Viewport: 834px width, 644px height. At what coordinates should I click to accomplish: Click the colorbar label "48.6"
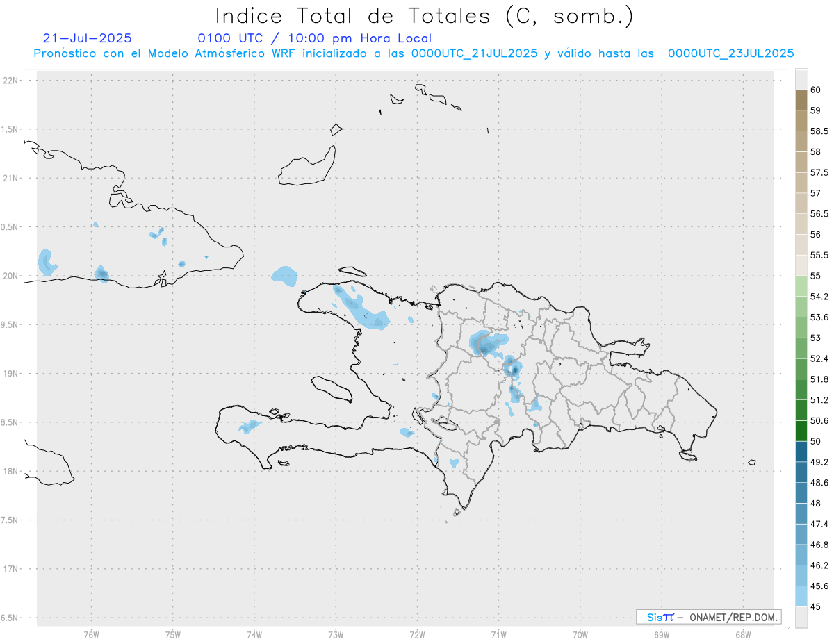819,482
